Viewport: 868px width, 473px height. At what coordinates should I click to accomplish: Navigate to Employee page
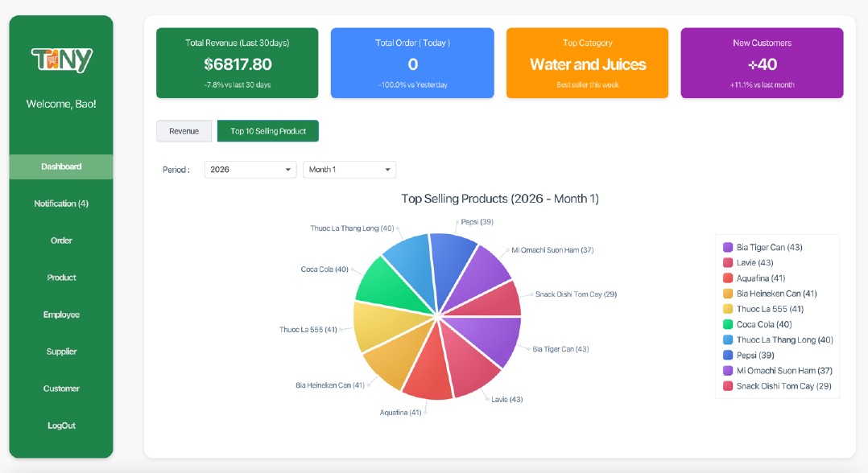[61, 315]
